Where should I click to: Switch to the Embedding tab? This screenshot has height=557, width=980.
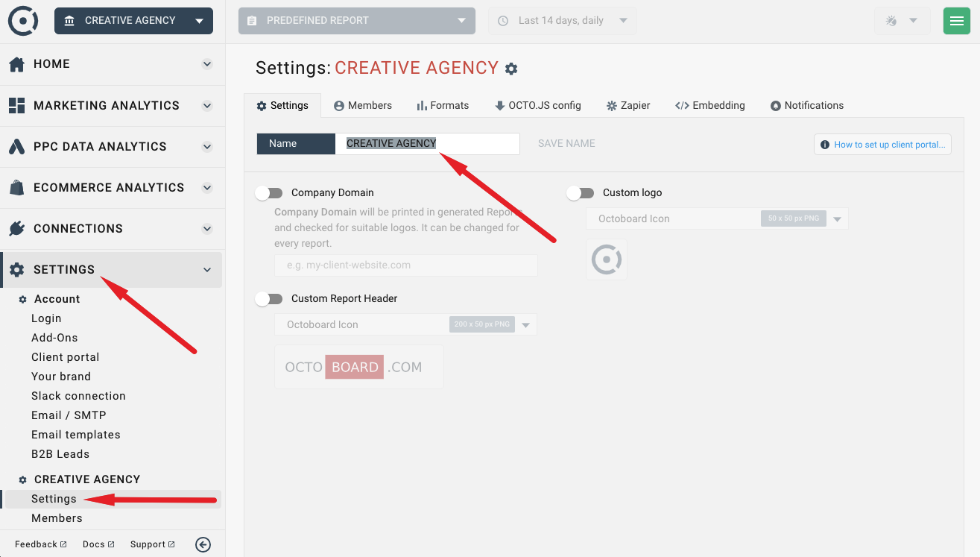click(710, 105)
